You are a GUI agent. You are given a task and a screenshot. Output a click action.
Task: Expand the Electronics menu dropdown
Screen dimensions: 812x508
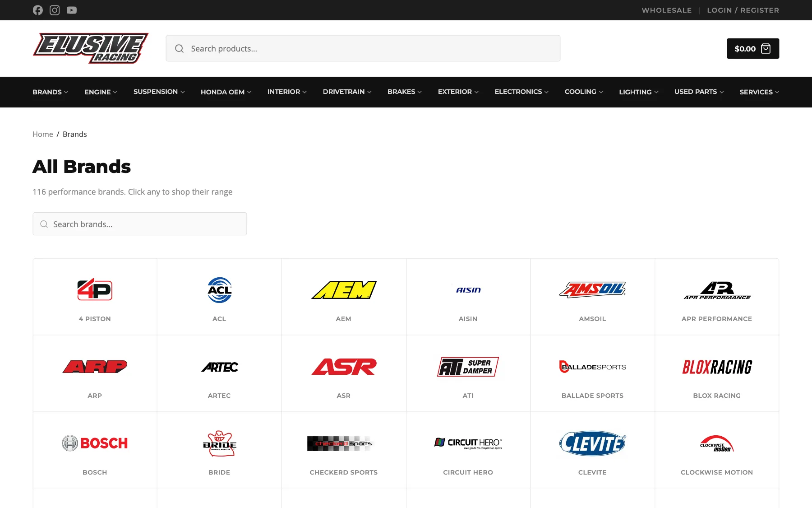point(521,92)
